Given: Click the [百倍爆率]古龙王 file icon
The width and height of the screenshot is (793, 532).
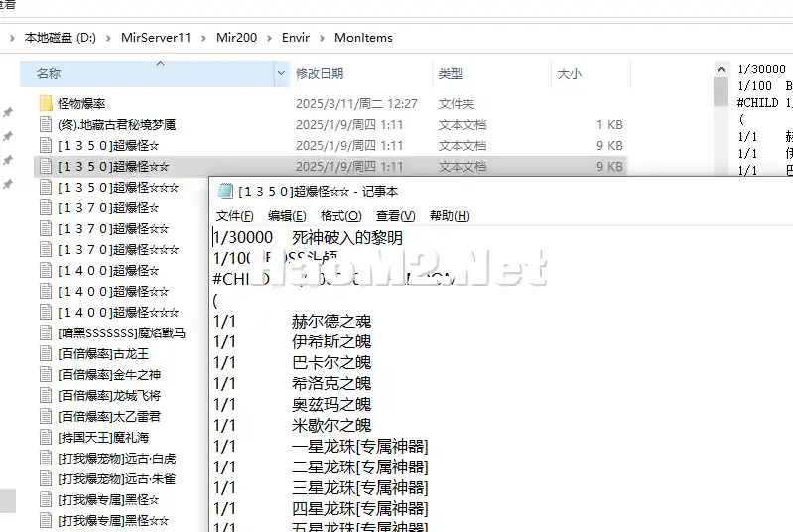Looking at the screenshot, I should pyautogui.click(x=46, y=354).
